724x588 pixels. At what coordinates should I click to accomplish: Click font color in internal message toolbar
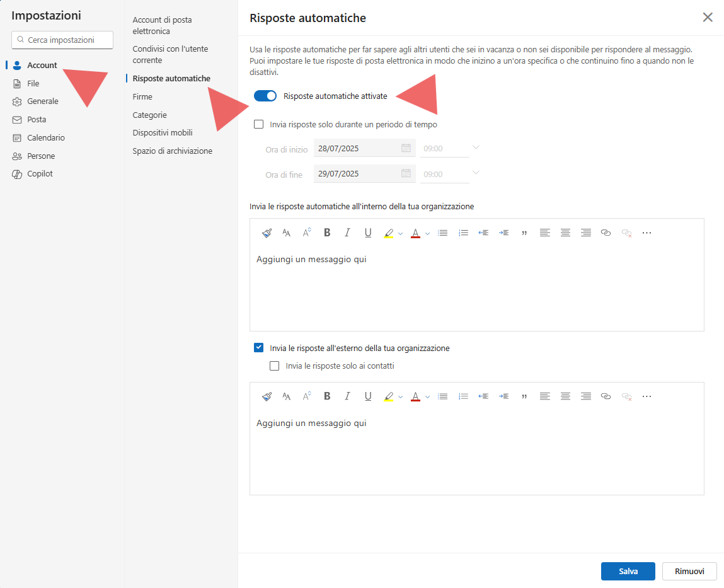click(x=416, y=233)
